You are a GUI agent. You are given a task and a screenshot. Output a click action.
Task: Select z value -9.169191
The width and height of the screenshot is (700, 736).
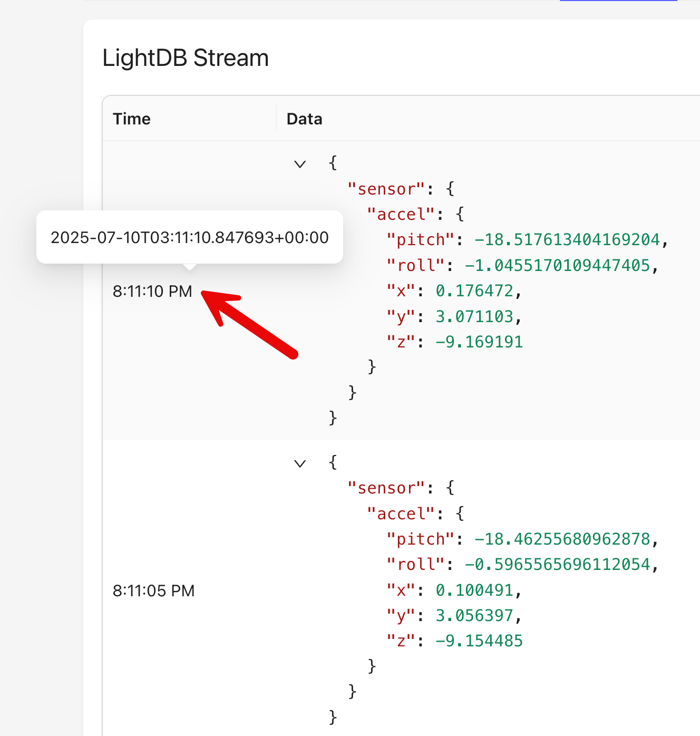pos(479,342)
